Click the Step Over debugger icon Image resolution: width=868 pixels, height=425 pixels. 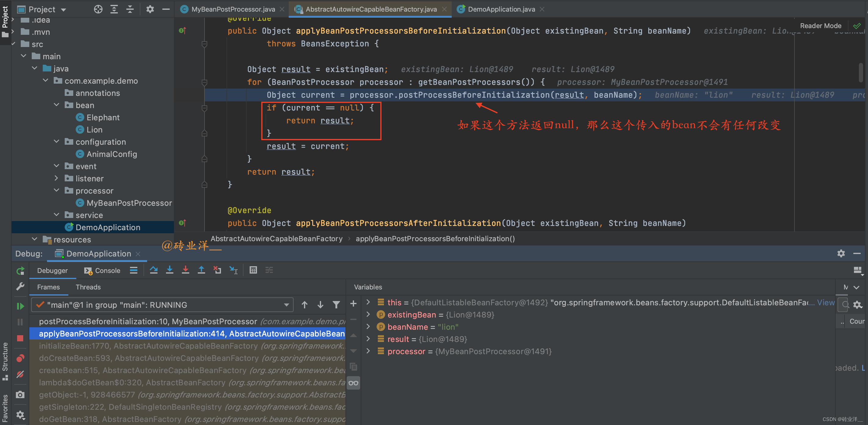point(154,270)
